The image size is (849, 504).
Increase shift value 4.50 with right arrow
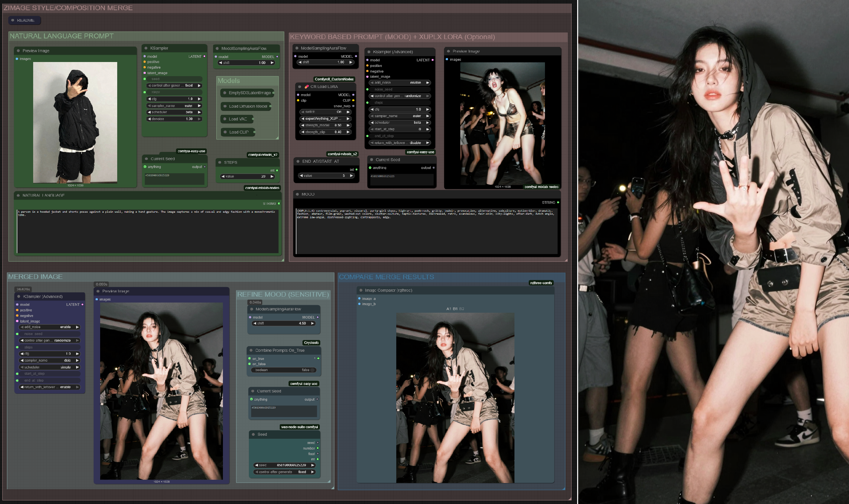click(x=313, y=323)
